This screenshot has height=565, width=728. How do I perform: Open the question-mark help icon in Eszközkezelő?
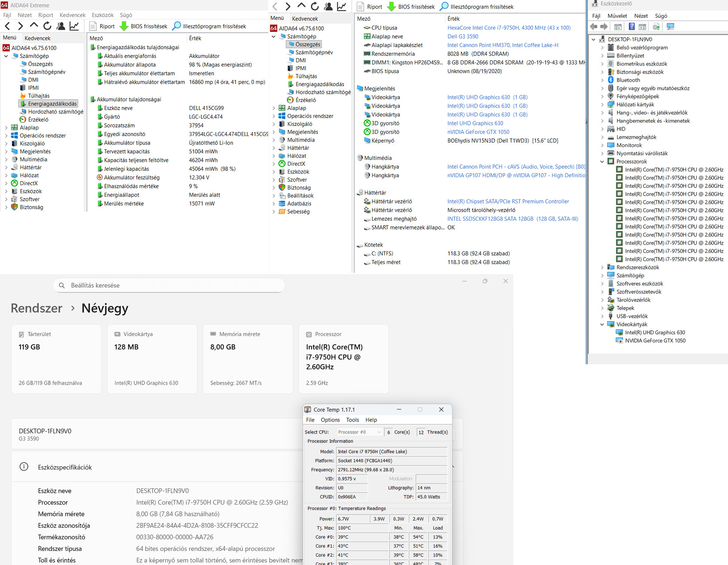[631, 27]
